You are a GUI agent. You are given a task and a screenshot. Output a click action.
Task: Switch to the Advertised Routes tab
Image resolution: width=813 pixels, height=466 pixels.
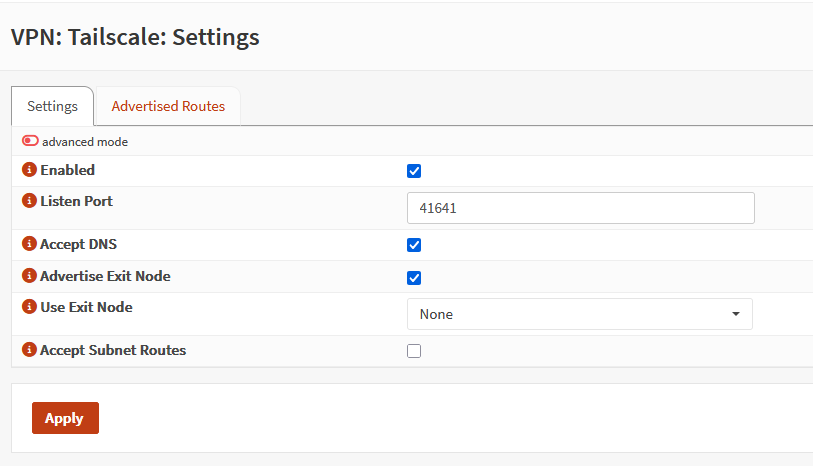[x=168, y=106]
